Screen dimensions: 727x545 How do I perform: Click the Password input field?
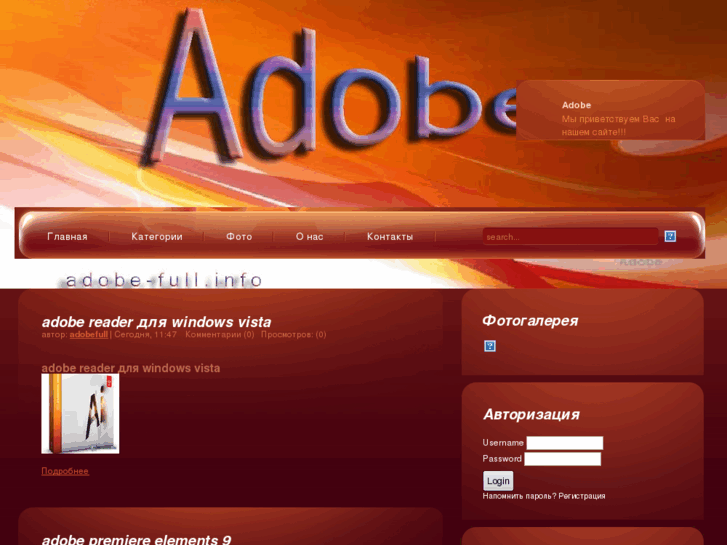(562, 459)
